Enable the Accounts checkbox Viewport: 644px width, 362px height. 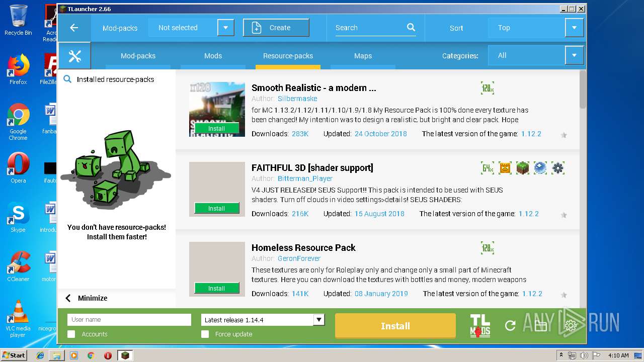pyautogui.click(x=71, y=334)
